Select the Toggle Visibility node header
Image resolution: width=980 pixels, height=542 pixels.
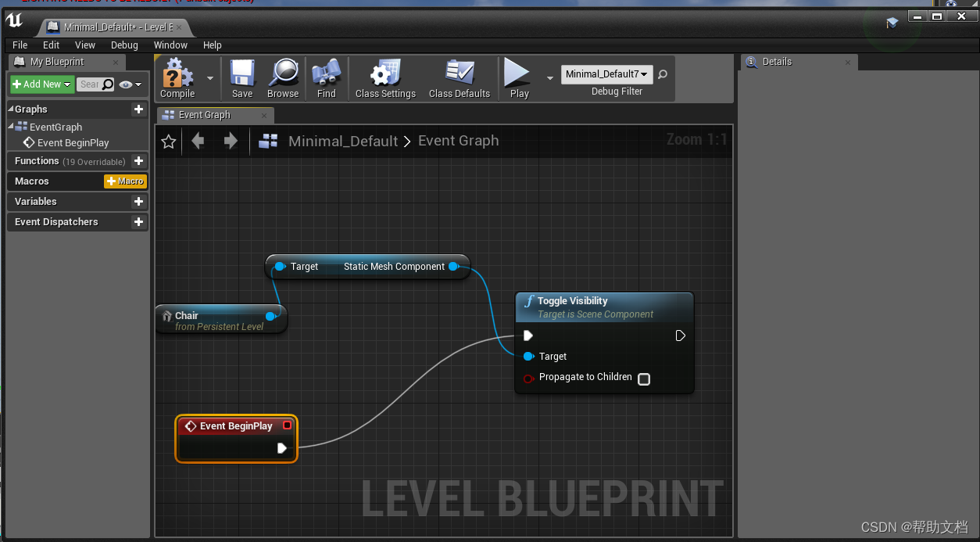point(605,307)
